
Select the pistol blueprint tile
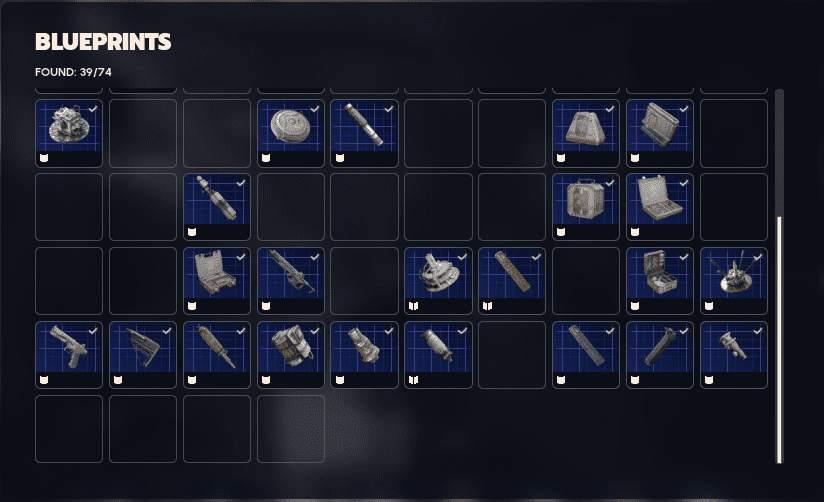coord(69,355)
